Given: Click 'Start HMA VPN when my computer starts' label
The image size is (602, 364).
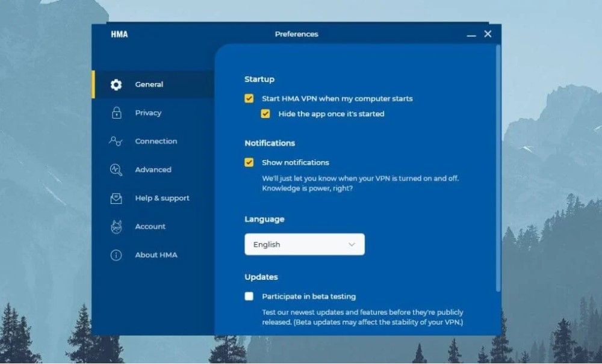Looking at the screenshot, I should pos(337,99).
